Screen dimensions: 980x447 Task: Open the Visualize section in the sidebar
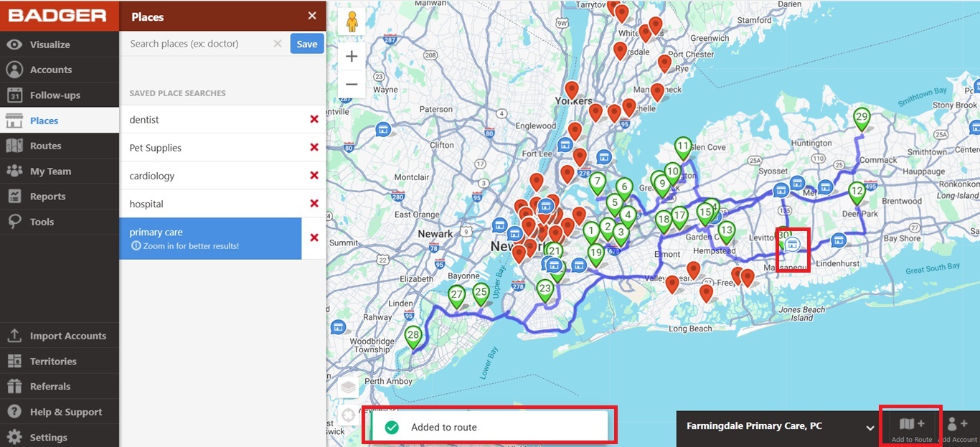(60, 44)
